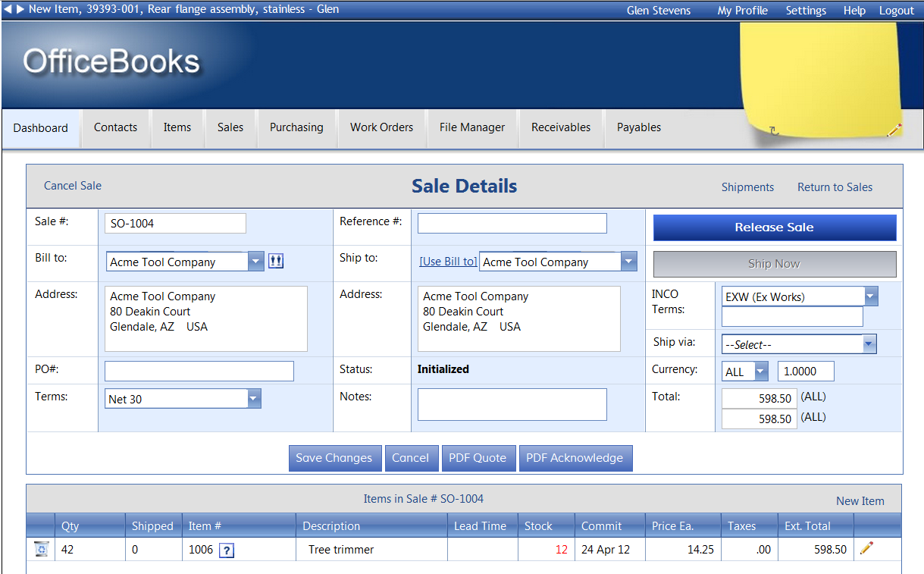
Task: Generate a PDF Quote
Action: (478, 458)
